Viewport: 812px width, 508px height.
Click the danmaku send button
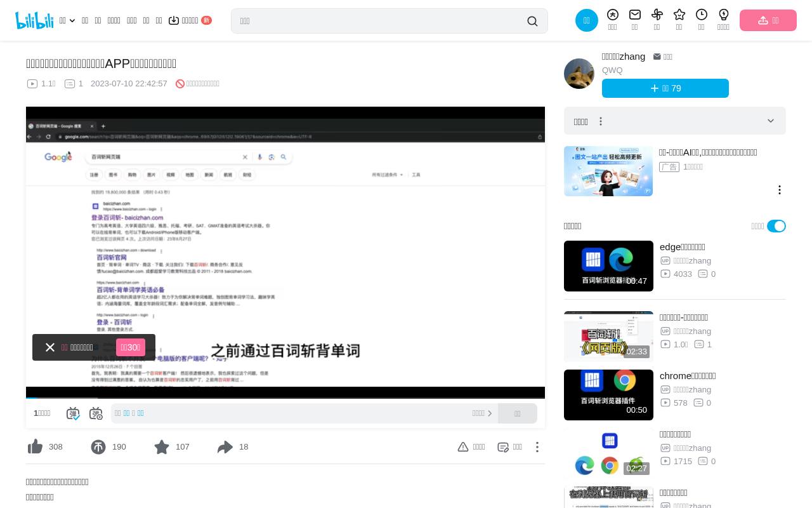click(518, 413)
